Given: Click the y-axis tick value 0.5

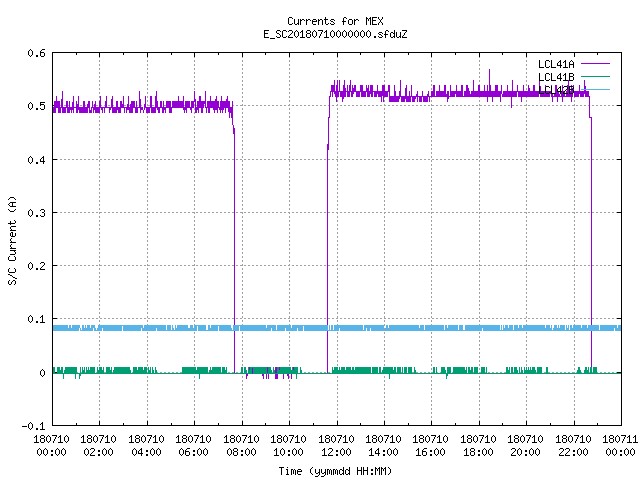Looking at the screenshot, I should tap(36, 106).
